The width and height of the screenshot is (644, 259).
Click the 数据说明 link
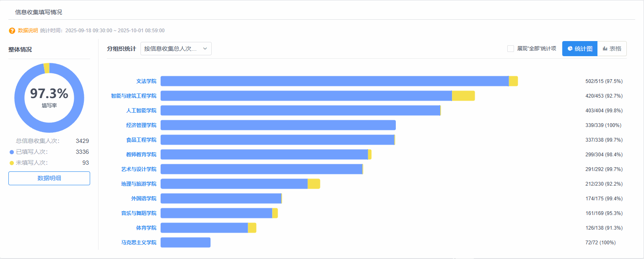coord(28,31)
